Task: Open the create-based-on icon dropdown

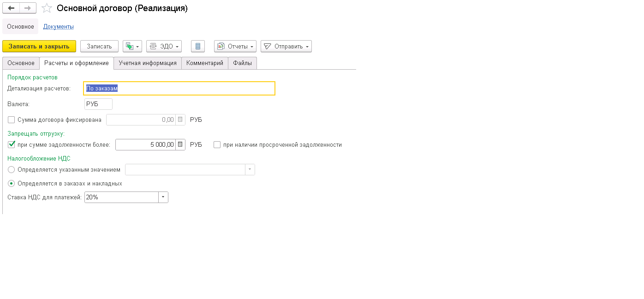Action: 132,46
